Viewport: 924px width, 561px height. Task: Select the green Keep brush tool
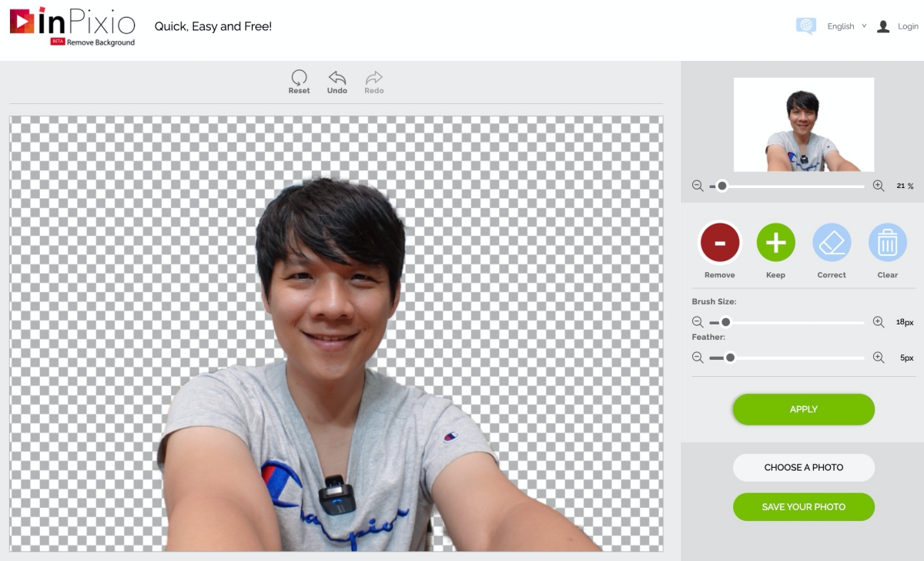click(x=775, y=244)
